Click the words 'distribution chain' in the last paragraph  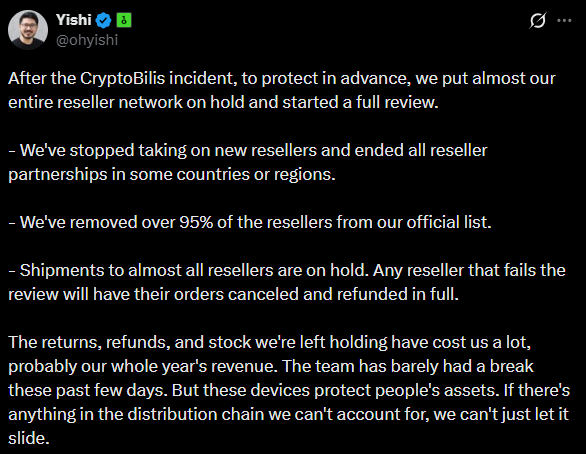[196, 414]
